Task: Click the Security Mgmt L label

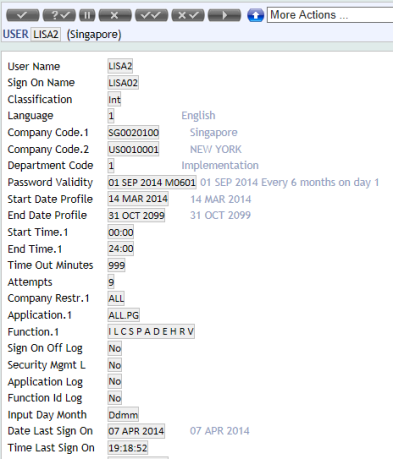Action: (47, 365)
